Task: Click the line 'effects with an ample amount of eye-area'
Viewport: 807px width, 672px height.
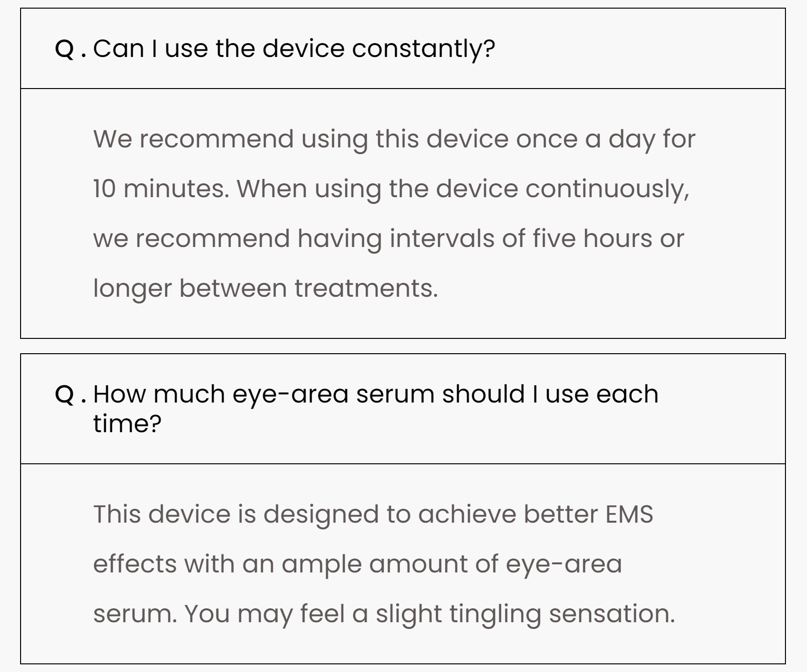Action: point(358,564)
